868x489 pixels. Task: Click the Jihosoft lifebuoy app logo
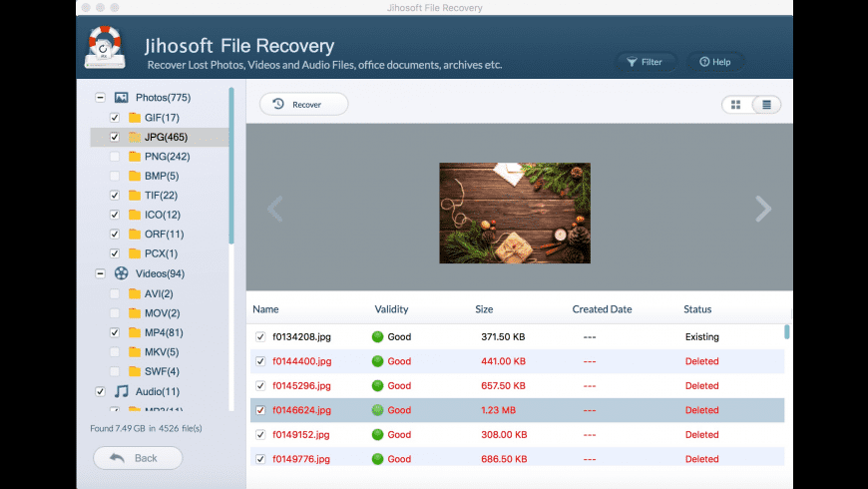105,48
